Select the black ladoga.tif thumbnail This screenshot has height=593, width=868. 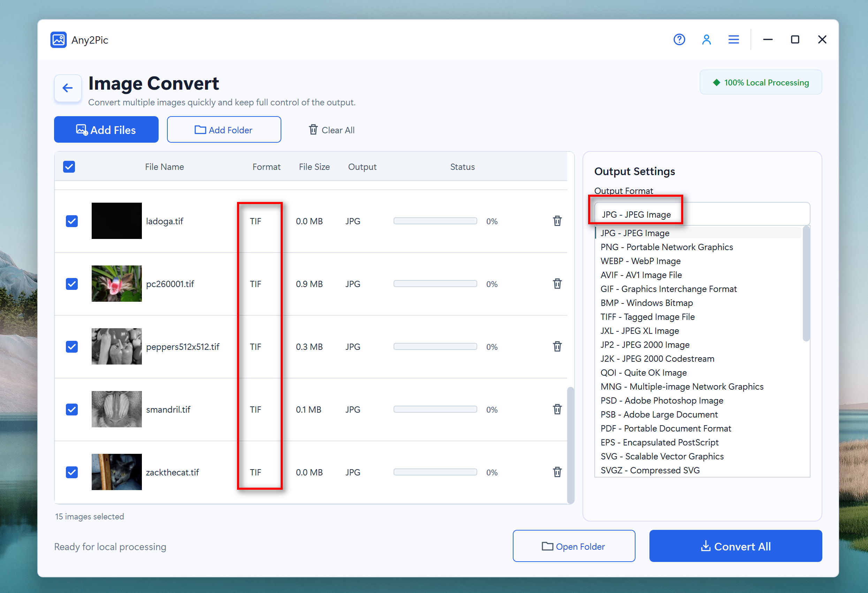(x=116, y=221)
